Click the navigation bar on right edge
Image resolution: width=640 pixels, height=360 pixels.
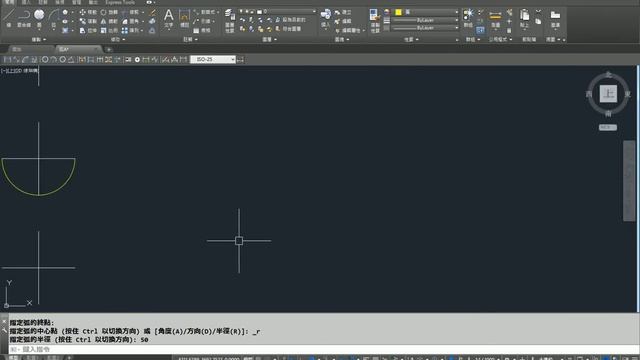[629, 181]
